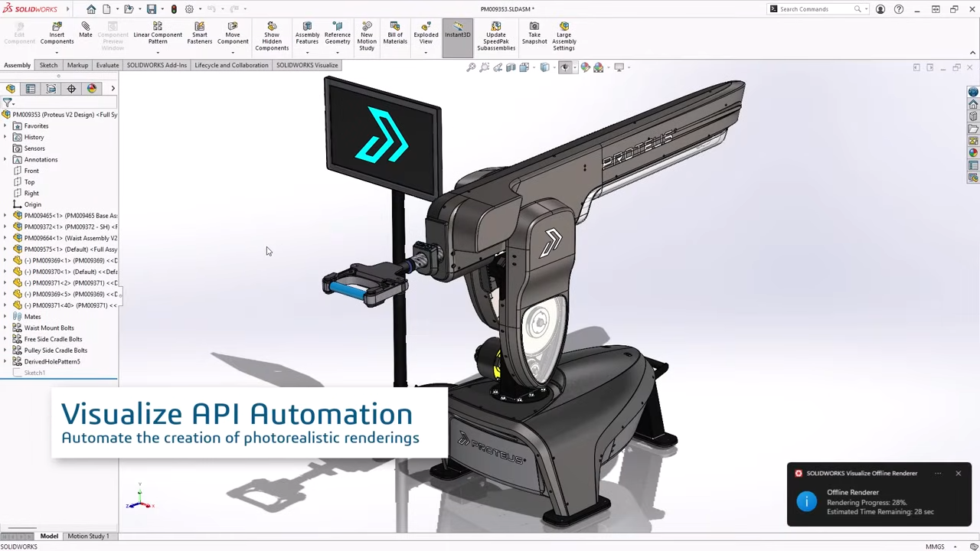The image size is (980, 551).
Task: Activate the Section View tool
Action: [511, 67]
